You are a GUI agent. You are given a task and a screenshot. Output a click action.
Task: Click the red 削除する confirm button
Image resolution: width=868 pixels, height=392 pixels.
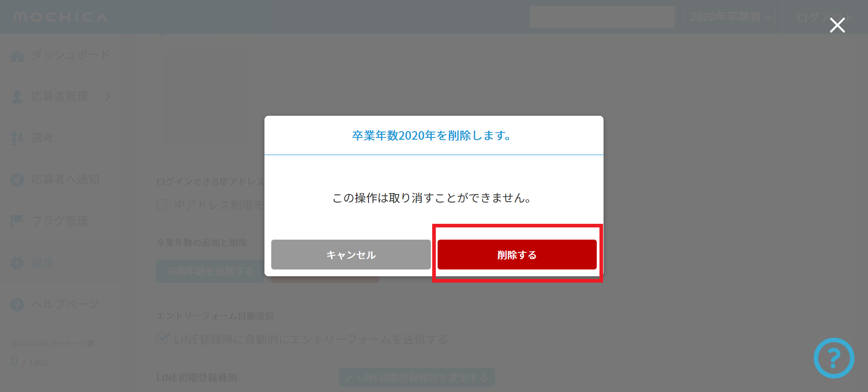(517, 255)
